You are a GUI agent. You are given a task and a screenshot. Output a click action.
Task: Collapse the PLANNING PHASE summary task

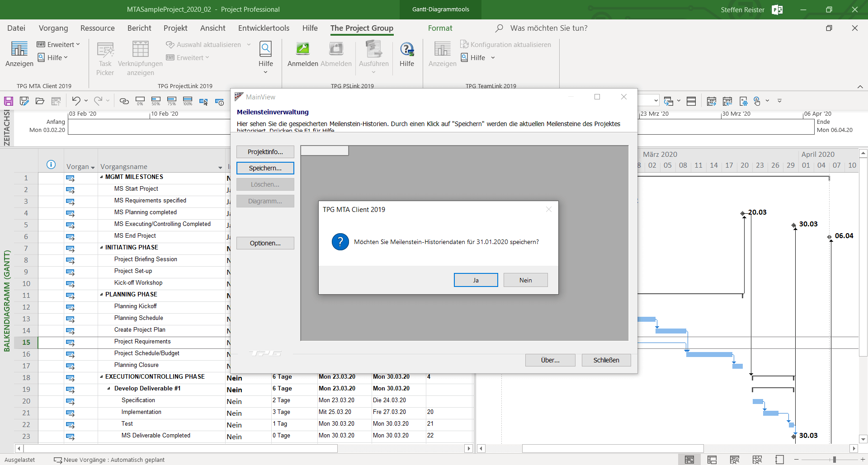pyautogui.click(x=101, y=295)
